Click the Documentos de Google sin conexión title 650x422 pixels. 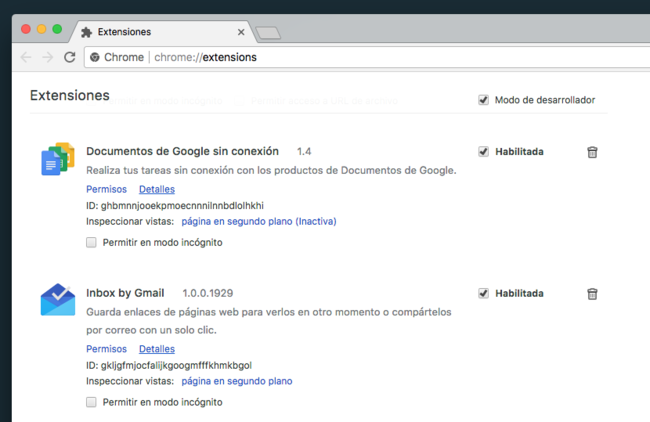tap(182, 151)
